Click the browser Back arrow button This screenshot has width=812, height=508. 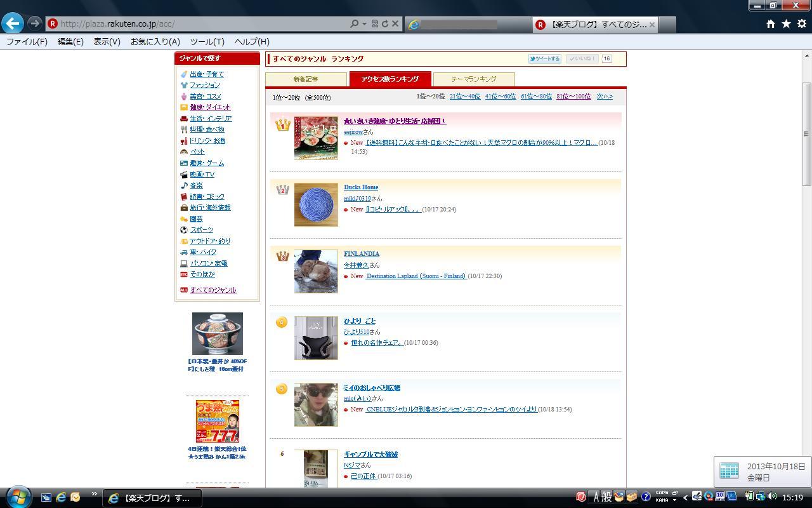tap(12, 23)
